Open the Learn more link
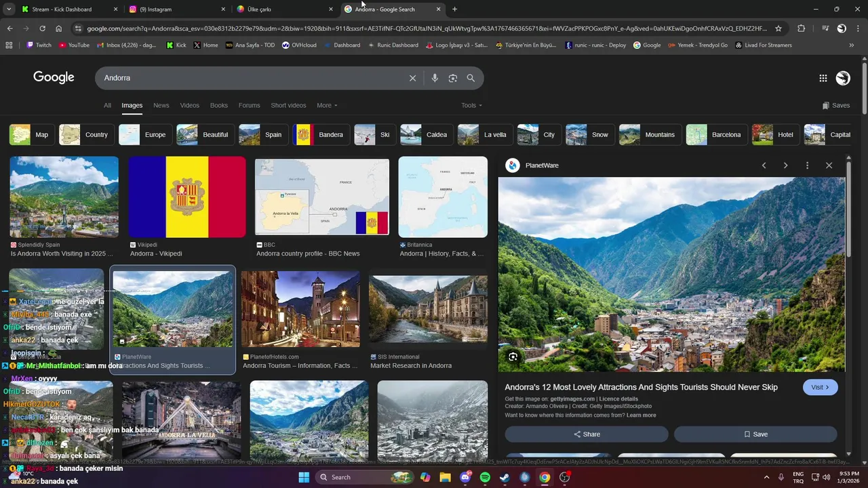 [x=641, y=415]
